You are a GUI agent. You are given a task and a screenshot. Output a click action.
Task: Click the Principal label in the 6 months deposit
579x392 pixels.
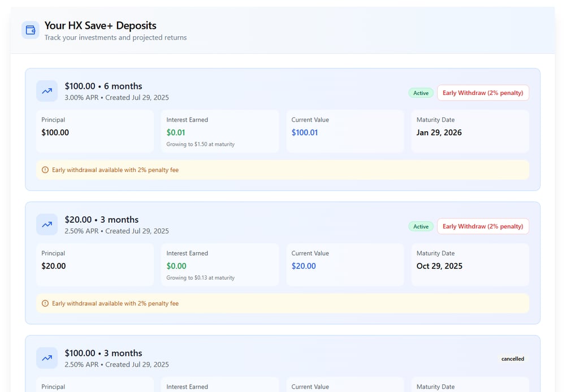click(x=53, y=120)
